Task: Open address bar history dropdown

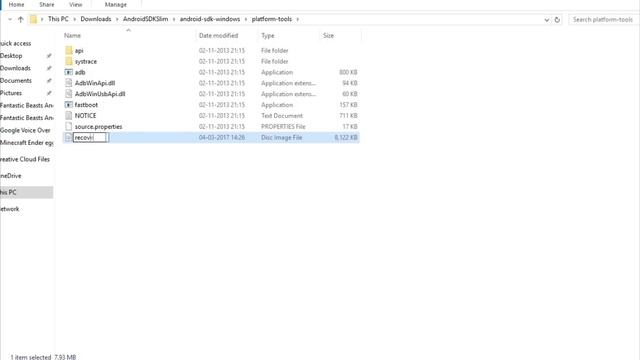Action: coord(547,20)
